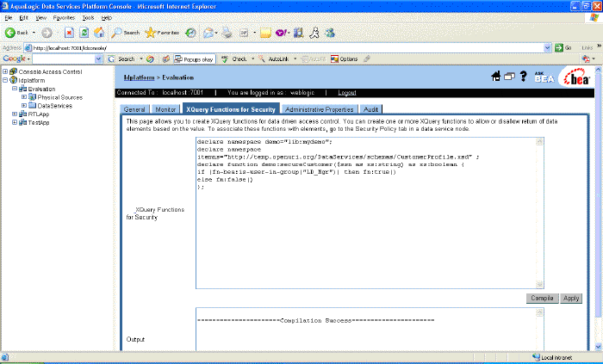Click the Google toolbar news icon
The height and width of the screenshot is (364, 603).
150,59
